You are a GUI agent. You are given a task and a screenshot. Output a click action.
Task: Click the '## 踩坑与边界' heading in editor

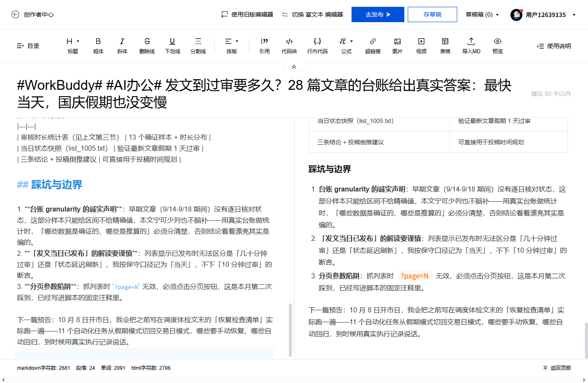(x=49, y=185)
